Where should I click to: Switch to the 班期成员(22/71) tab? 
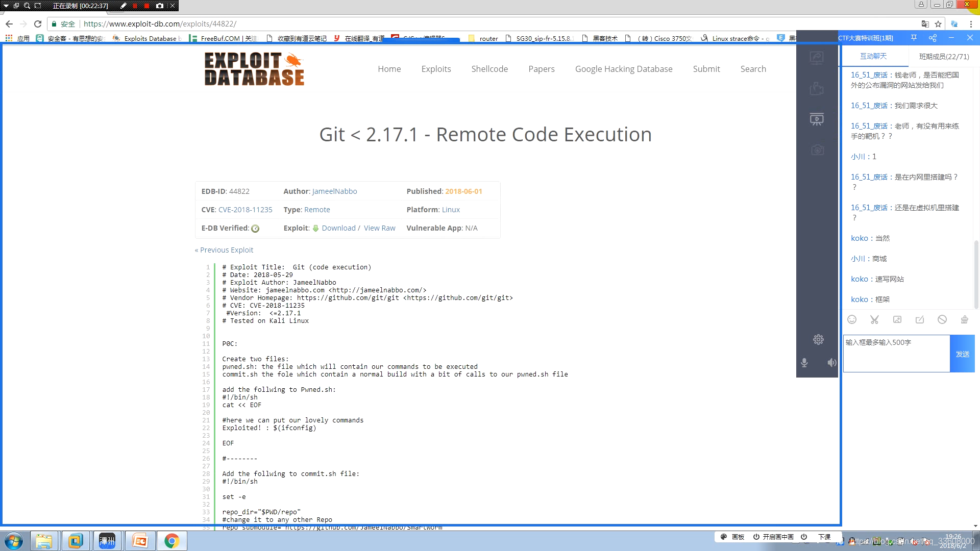(x=944, y=57)
